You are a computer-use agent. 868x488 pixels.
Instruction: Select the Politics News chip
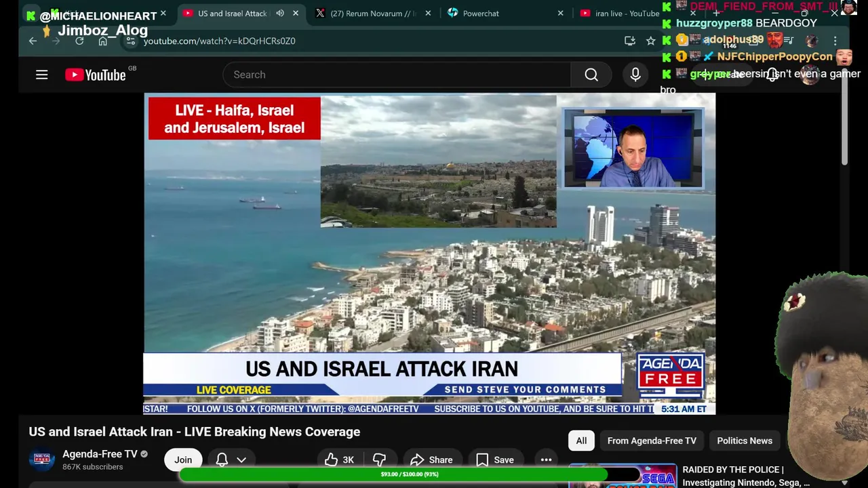745,441
